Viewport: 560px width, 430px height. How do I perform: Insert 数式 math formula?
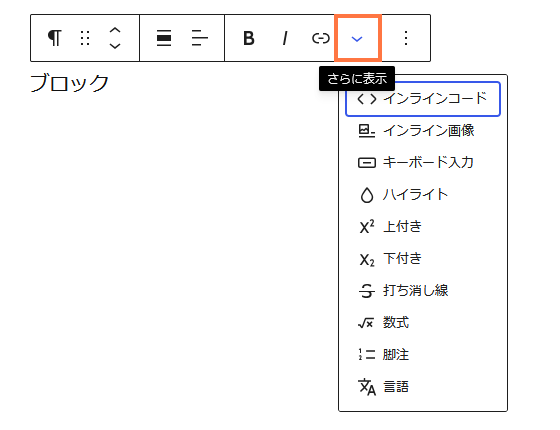[x=423, y=322]
